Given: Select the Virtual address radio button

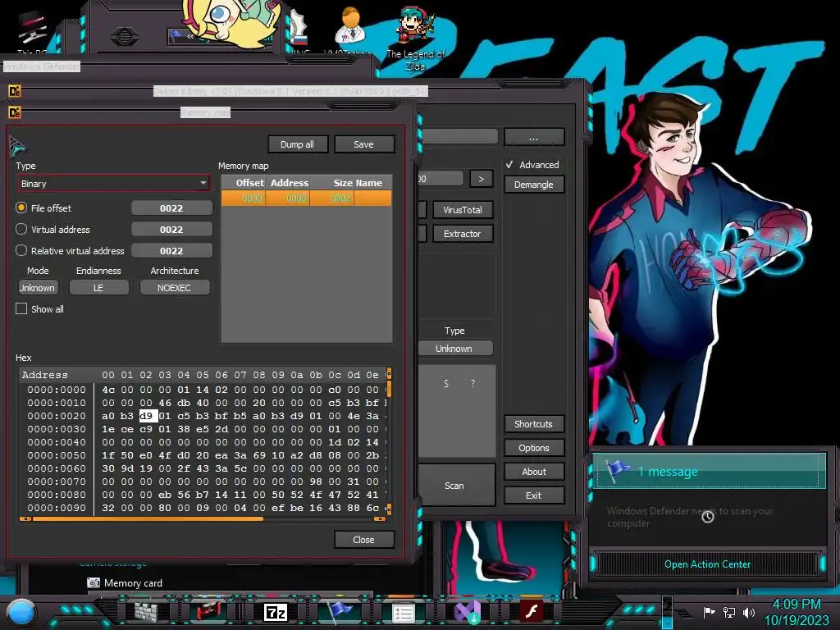Looking at the screenshot, I should (x=21, y=230).
